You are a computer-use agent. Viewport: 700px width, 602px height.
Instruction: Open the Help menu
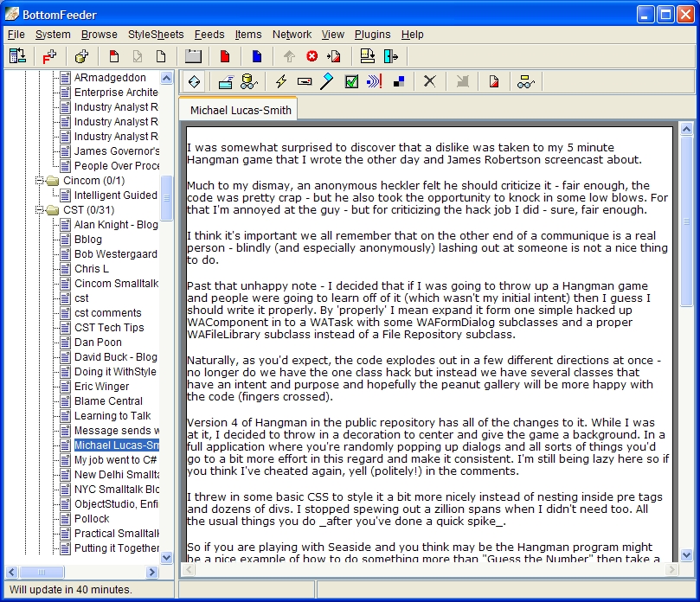click(412, 35)
